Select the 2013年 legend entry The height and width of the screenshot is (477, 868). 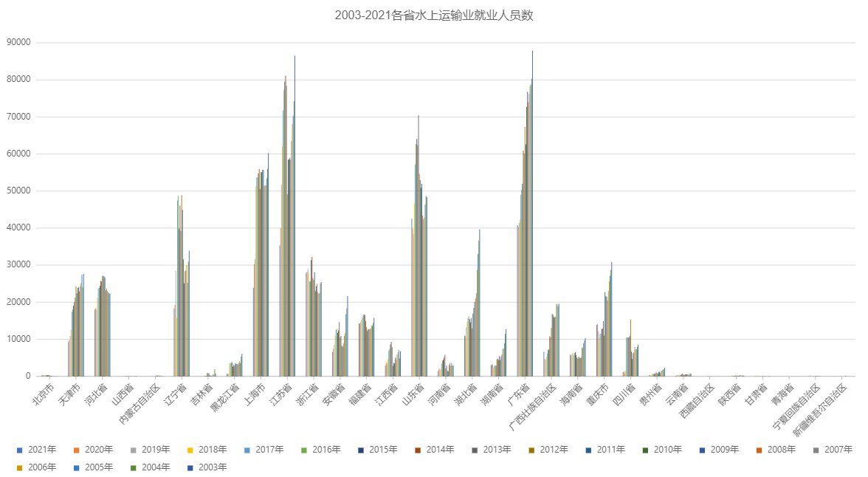pyautogui.click(x=492, y=449)
